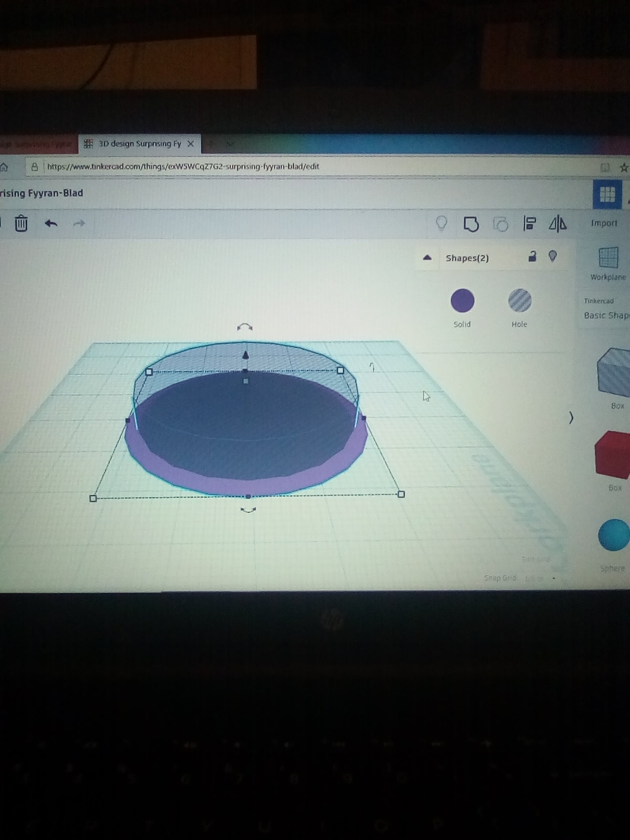Rename the design Fyyran-Blad title
630x840 pixels.
(41, 193)
